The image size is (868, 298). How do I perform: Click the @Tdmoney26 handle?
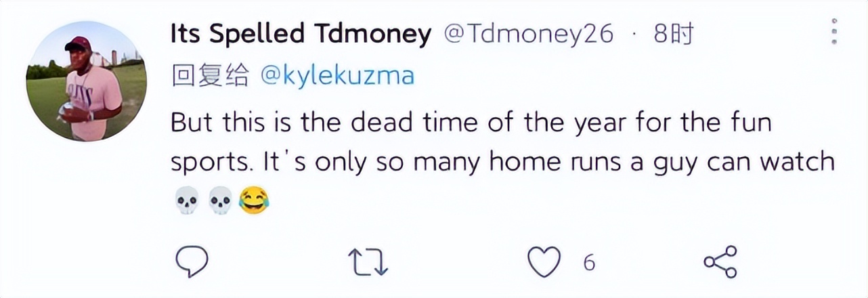(528, 34)
